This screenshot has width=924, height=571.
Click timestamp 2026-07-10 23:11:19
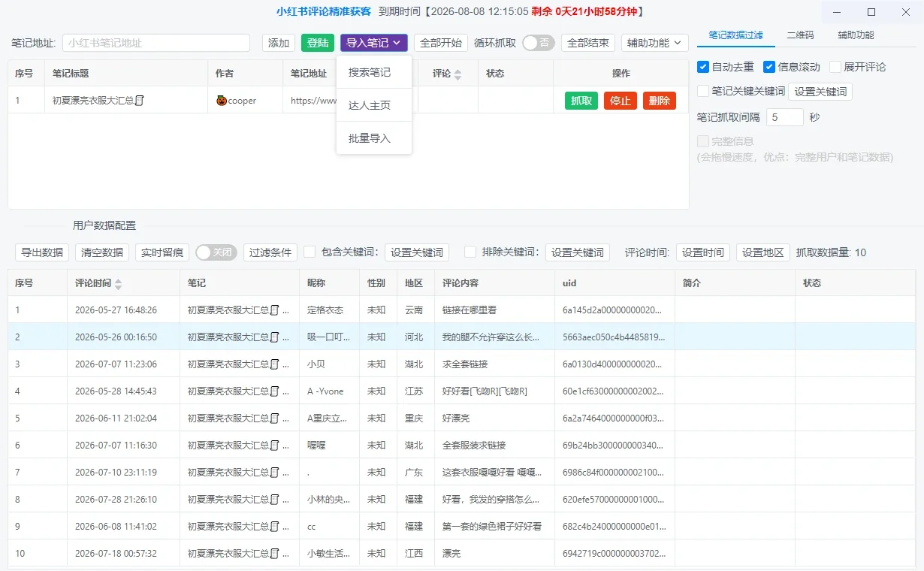click(x=116, y=472)
